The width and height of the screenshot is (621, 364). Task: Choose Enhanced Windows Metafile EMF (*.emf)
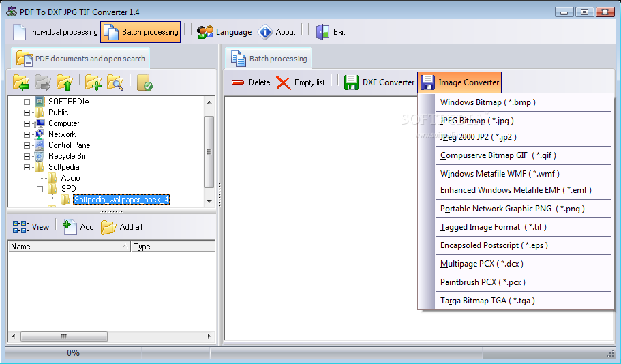pos(524,190)
